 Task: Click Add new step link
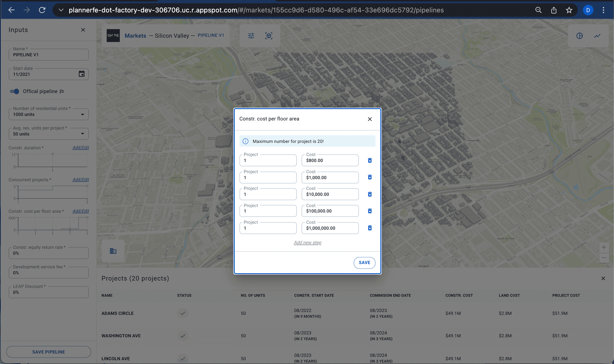(307, 242)
